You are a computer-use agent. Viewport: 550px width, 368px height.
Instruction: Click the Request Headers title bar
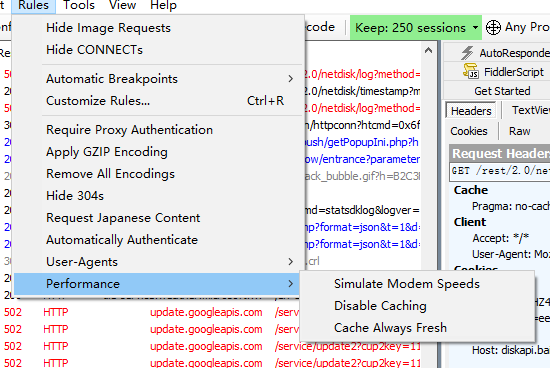coord(500,154)
